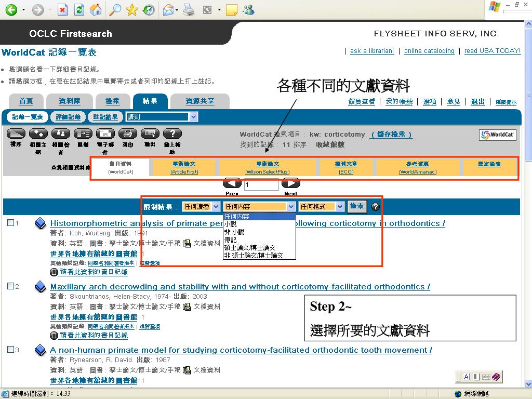
Task: Open the 任何格式 format dropdown
Action: pyautogui.click(x=321, y=207)
